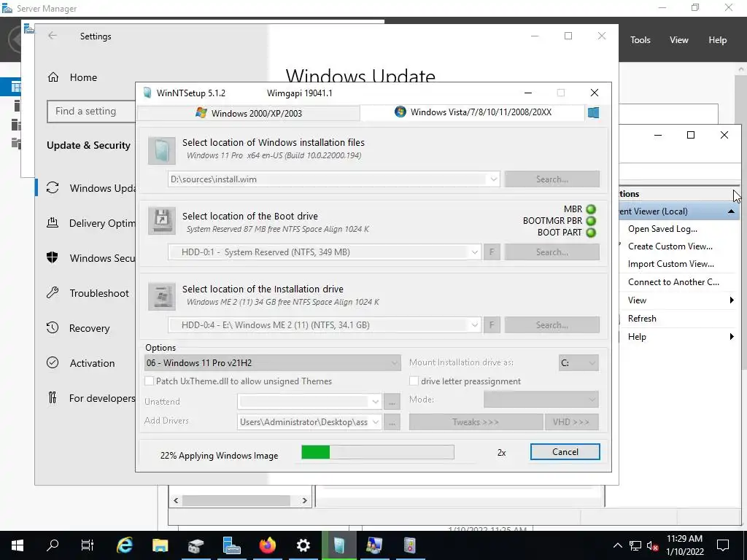Click the Boot drive floppy disk icon

(x=161, y=221)
